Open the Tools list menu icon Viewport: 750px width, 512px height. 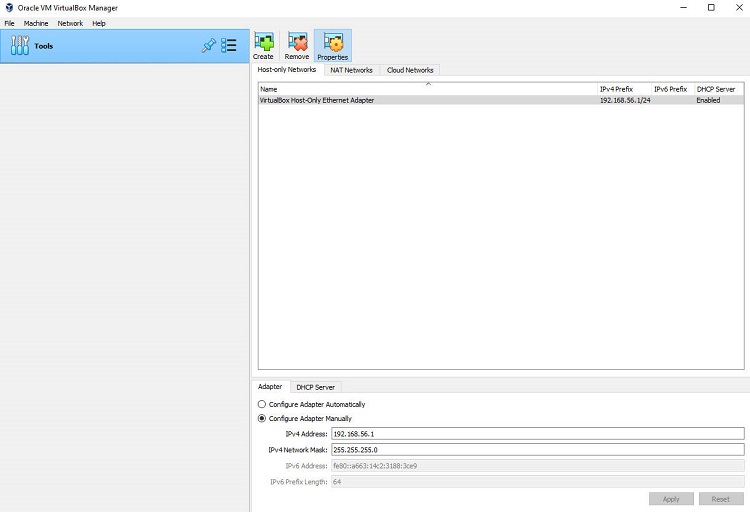point(229,45)
